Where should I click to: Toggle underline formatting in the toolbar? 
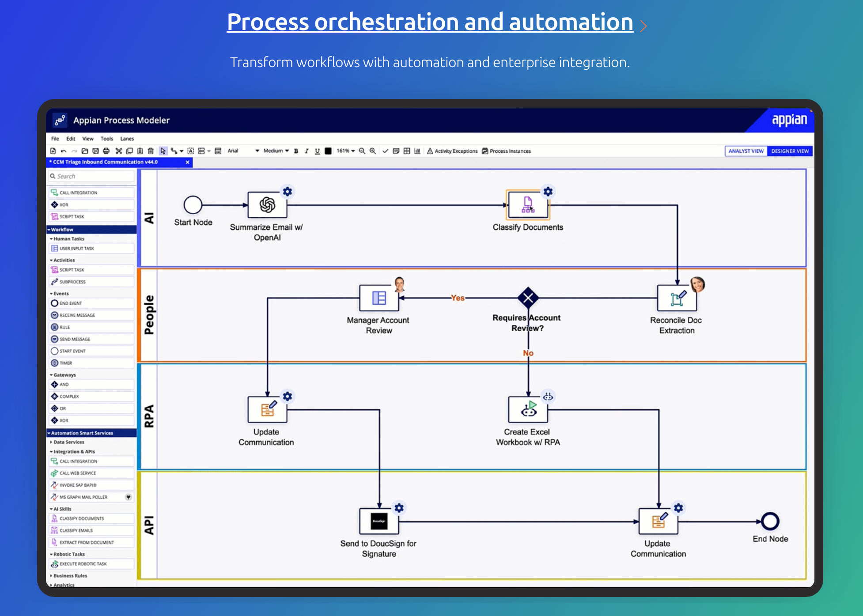(x=317, y=151)
